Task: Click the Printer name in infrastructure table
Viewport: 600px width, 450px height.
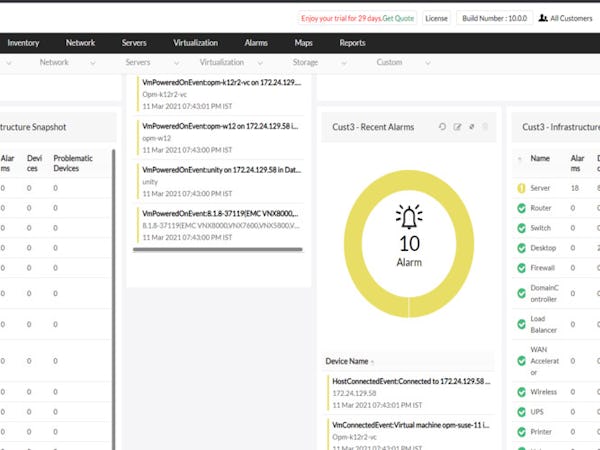Action: tap(541, 432)
